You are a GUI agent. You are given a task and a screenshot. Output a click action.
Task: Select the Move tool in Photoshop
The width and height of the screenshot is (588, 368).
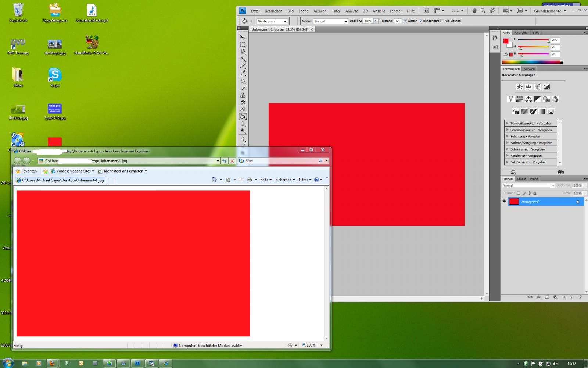(x=243, y=37)
